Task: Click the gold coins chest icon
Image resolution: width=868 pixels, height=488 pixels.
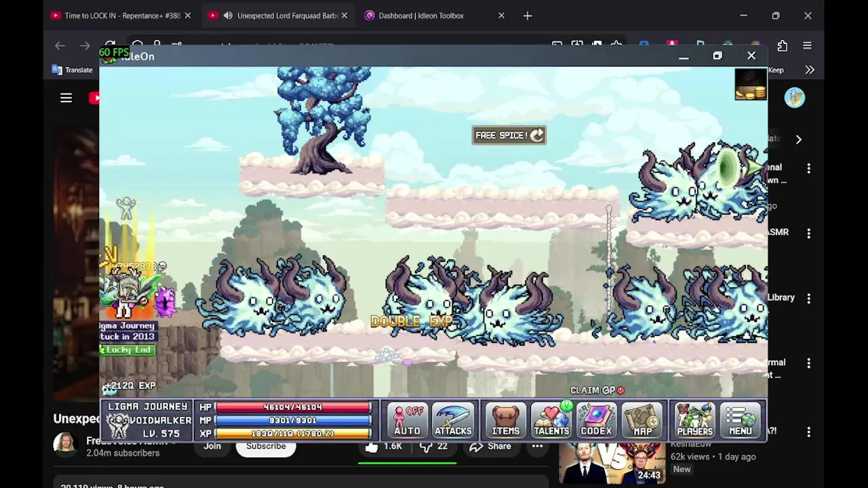Action: 751,84
